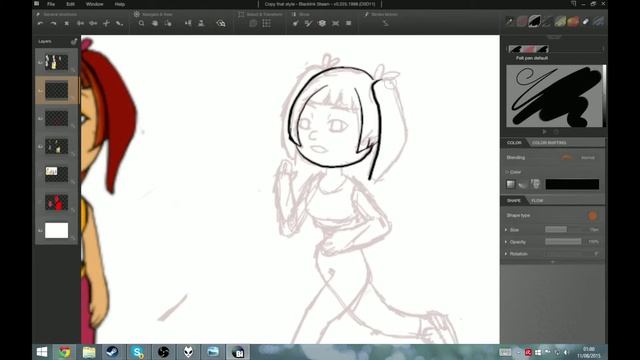Select the hand pan tool

(x=155, y=23)
